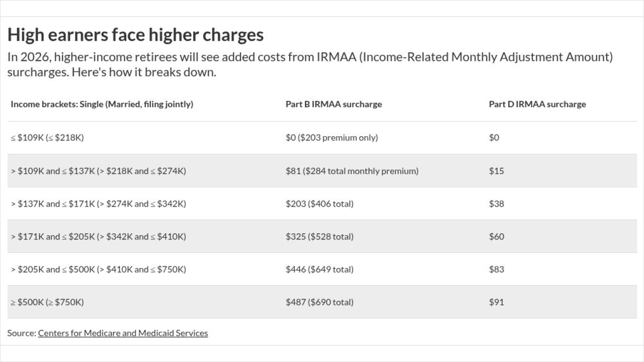Click the '$487 ($690 total)' cell
This screenshot has width=644, height=362.
point(319,302)
